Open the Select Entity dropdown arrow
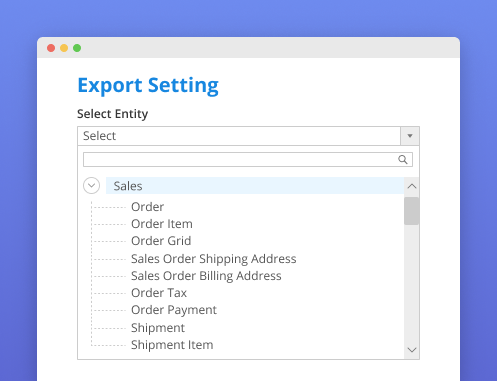The image size is (497, 381). 410,136
